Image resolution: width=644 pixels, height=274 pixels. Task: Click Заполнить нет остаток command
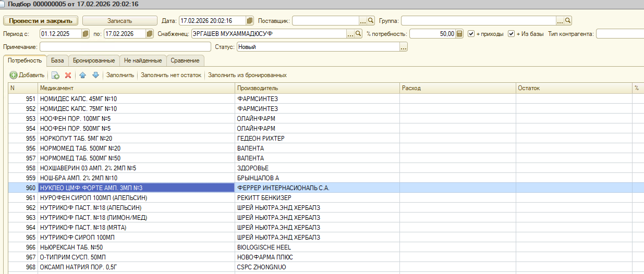point(171,75)
